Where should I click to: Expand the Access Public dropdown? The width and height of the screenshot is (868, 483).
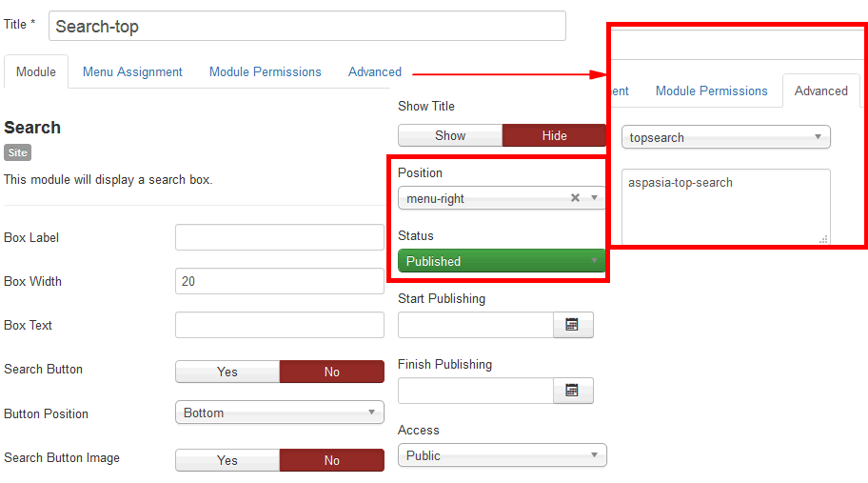click(502, 455)
